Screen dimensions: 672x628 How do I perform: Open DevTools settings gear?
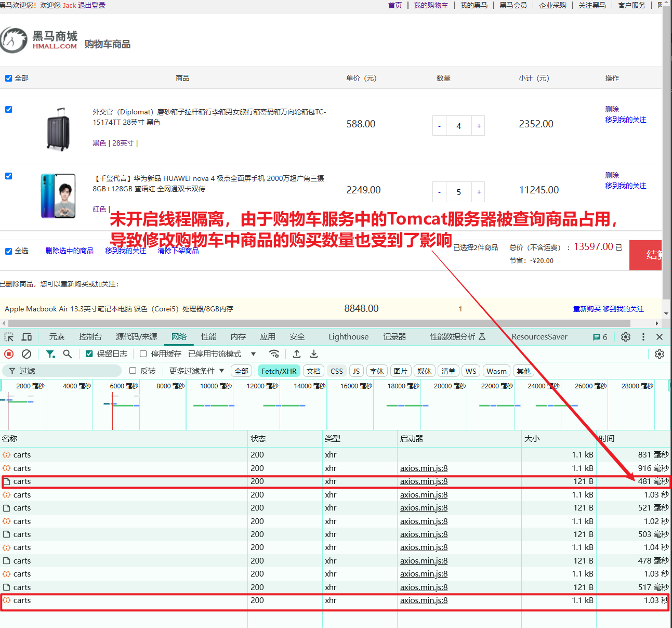point(626,337)
